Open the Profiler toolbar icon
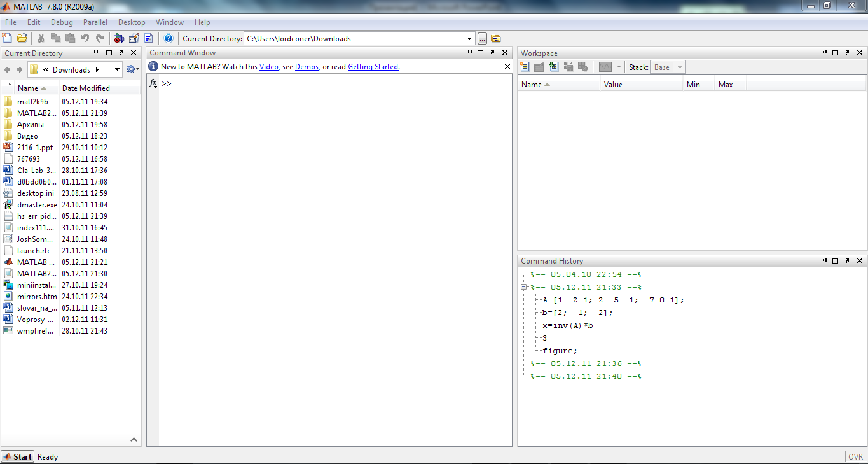 pos(149,38)
